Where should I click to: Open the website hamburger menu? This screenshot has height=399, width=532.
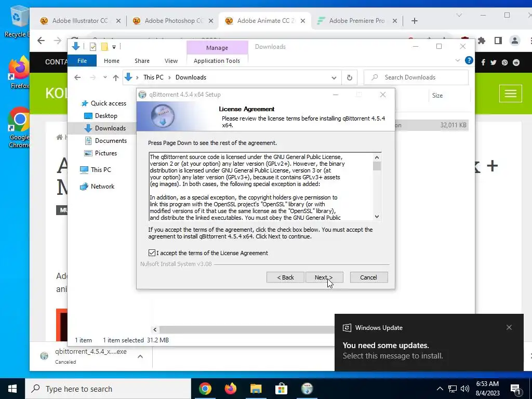pos(510,94)
